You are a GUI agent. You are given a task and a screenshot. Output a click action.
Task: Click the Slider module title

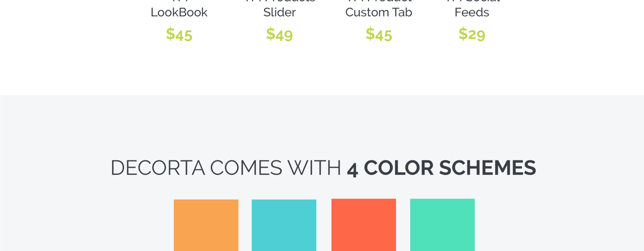coord(279,12)
